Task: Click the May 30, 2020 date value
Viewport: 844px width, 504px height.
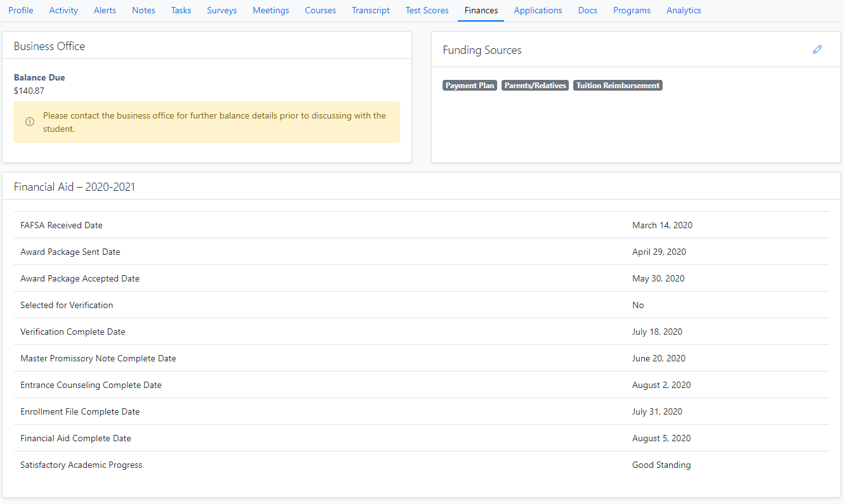Action: click(658, 278)
